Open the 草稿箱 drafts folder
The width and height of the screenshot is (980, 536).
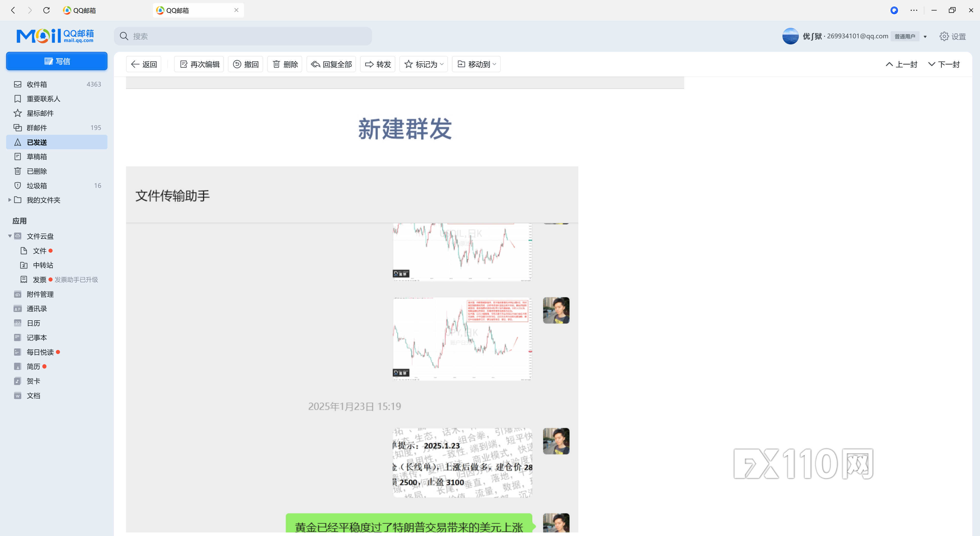(x=57, y=156)
